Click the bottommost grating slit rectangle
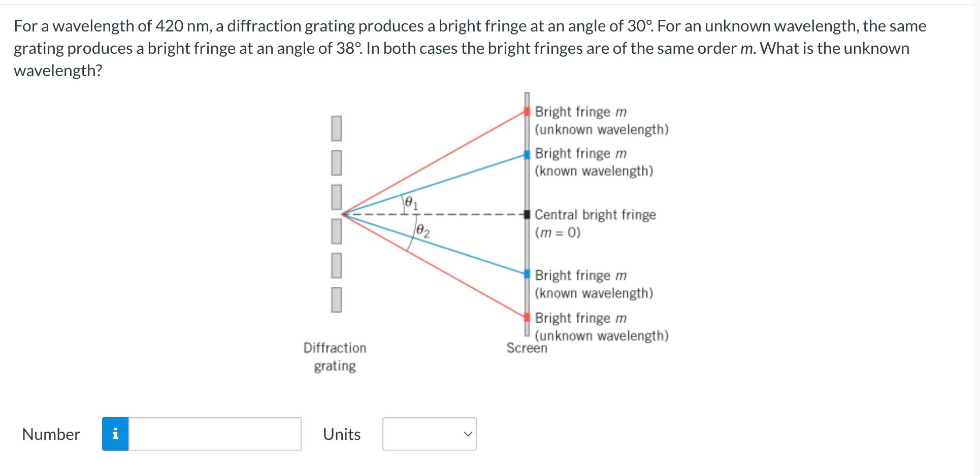Image resolution: width=980 pixels, height=476 pixels. (336, 299)
